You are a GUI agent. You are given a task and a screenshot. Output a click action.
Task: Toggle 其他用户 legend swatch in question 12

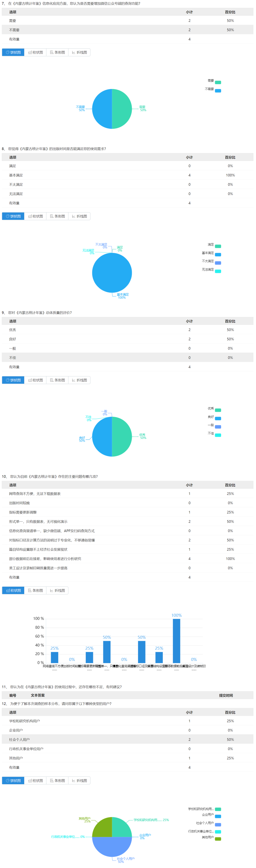tap(218, 839)
